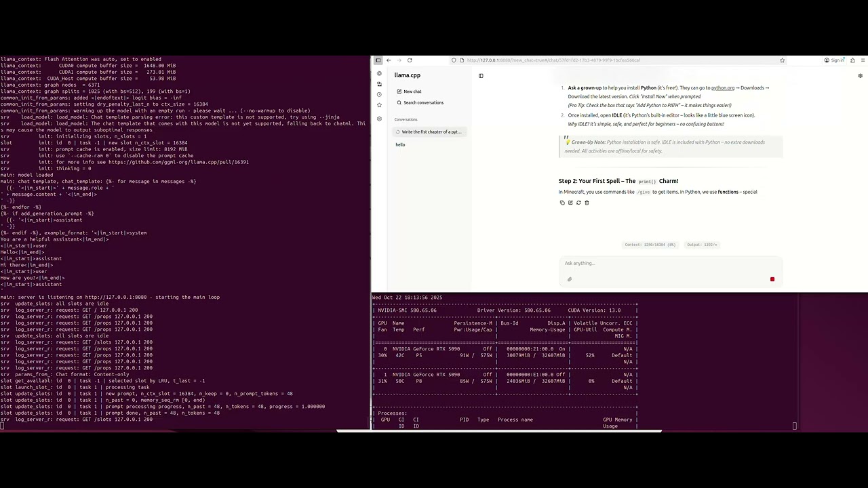This screenshot has height=488, width=868.
Task: Copy the assistant message
Action: click(562, 203)
